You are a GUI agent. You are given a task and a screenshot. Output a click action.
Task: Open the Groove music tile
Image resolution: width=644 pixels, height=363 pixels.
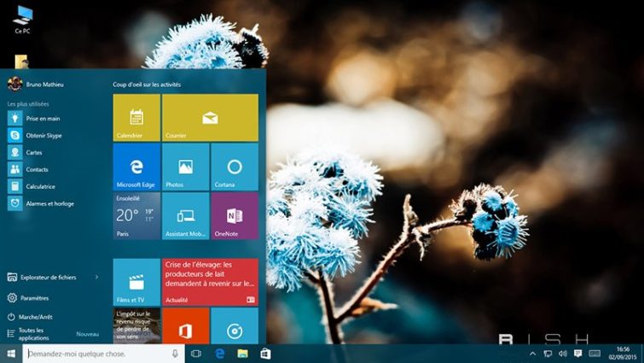[235, 325]
